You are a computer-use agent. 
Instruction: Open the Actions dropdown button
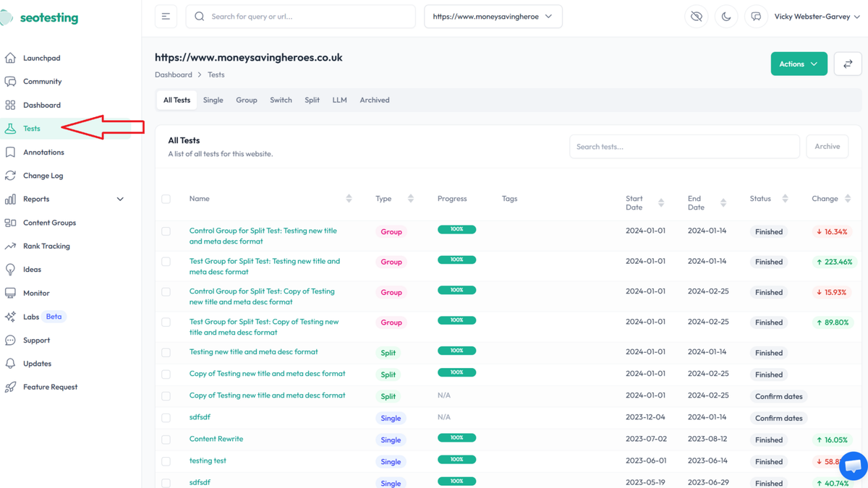coord(799,64)
